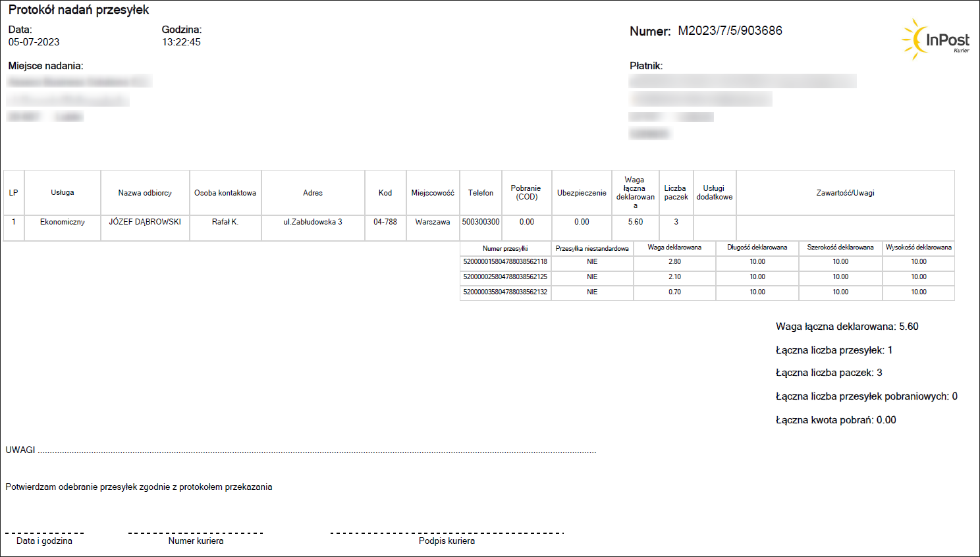The height and width of the screenshot is (557, 980).
Task: Click the 'LP' column header
Action: [14, 193]
